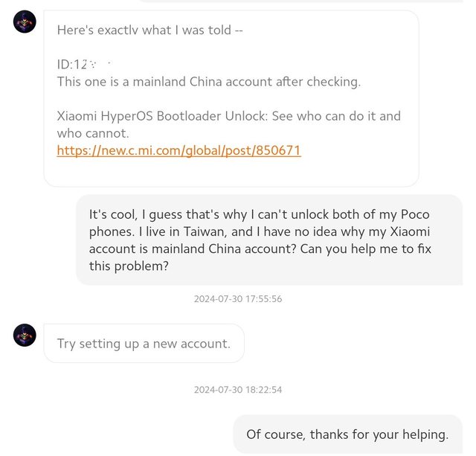Select the 'Of course, thanks for your helping.' message
This screenshot has width=476, height=456.
pyautogui.click(x=347, y=434)
